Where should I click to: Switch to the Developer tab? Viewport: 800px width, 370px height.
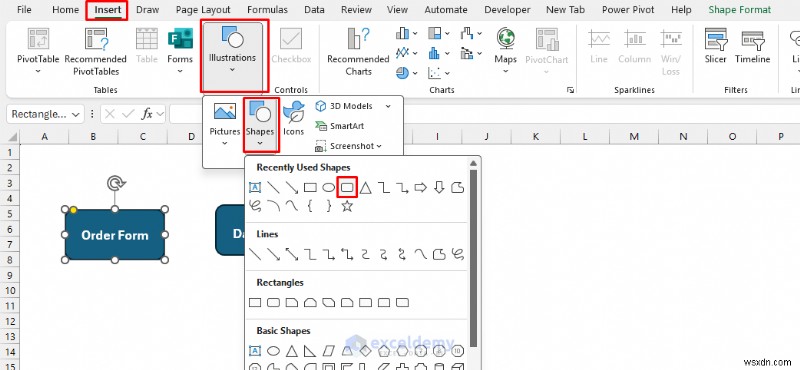coord(507,10)
